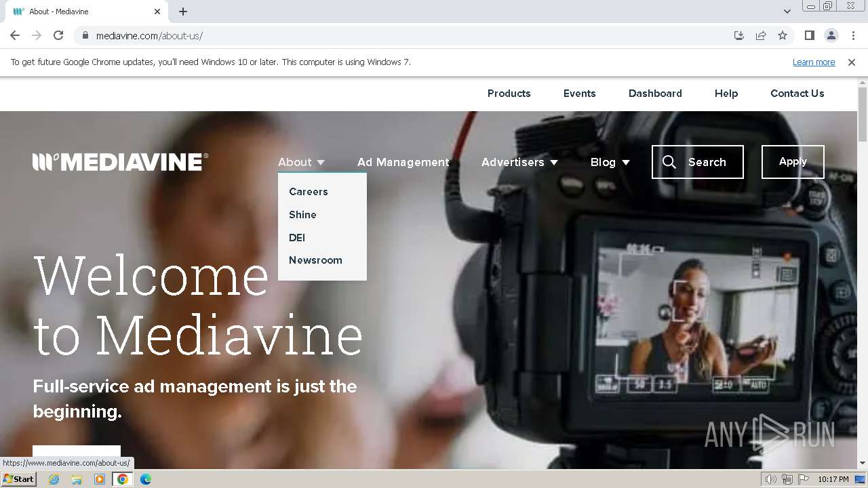Click the address bar URL
Screen dimensions: 868x488
coord(149,36)
